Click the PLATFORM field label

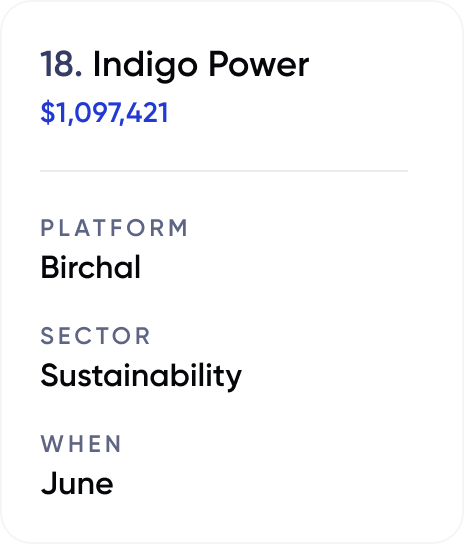coord(114,228)
